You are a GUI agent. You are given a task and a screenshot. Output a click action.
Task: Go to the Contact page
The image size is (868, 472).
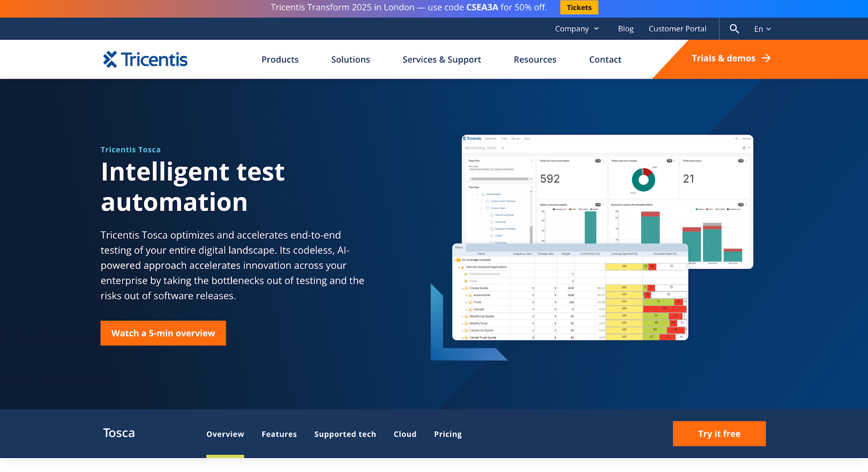point(605,60)
